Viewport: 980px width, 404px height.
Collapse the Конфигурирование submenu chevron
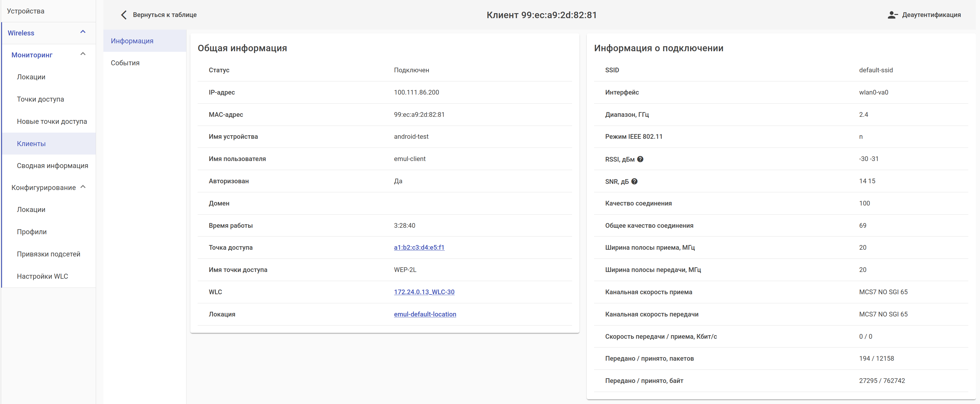(83, 187)
